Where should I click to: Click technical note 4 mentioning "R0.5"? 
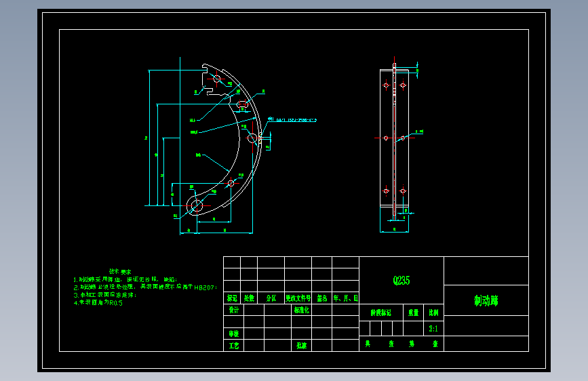98,302
